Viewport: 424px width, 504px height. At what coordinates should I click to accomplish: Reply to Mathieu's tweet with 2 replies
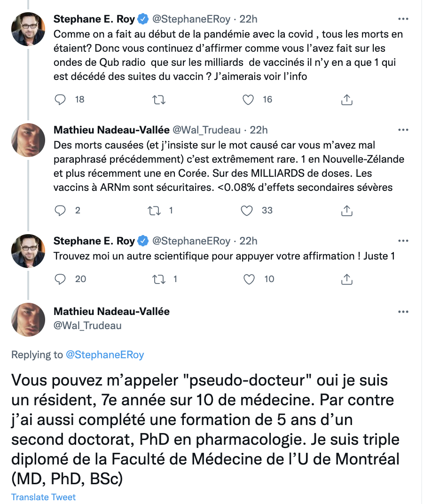pyautogui.click(x=60, y=211)
